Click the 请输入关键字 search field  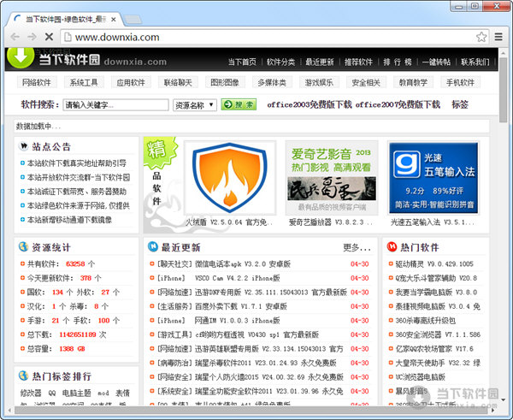click(115, 105)
